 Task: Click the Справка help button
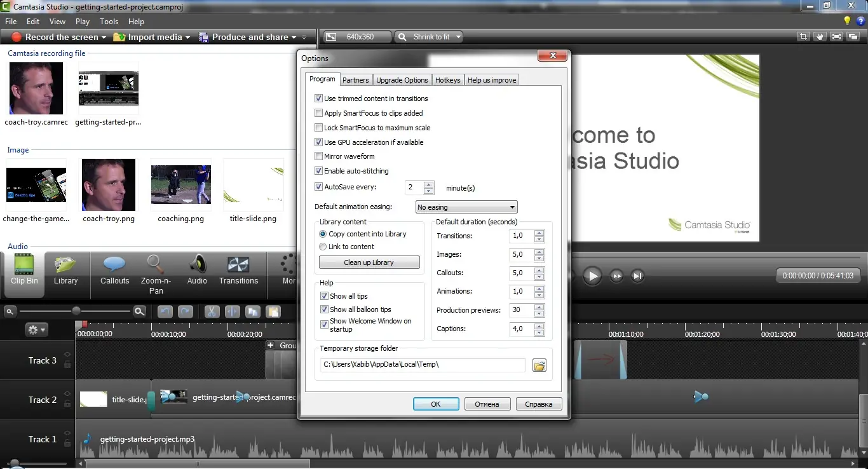539,404
